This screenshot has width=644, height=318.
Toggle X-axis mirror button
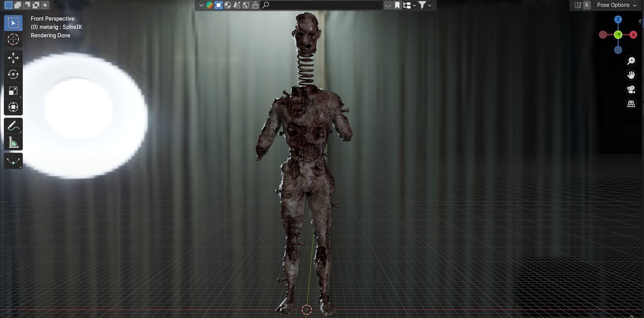pyautogui.click(x=587, y=5)
